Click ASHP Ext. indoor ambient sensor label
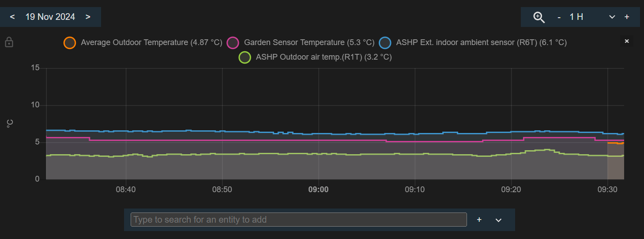The width and height of the screenshot is (644, 239). pos(481,42)
